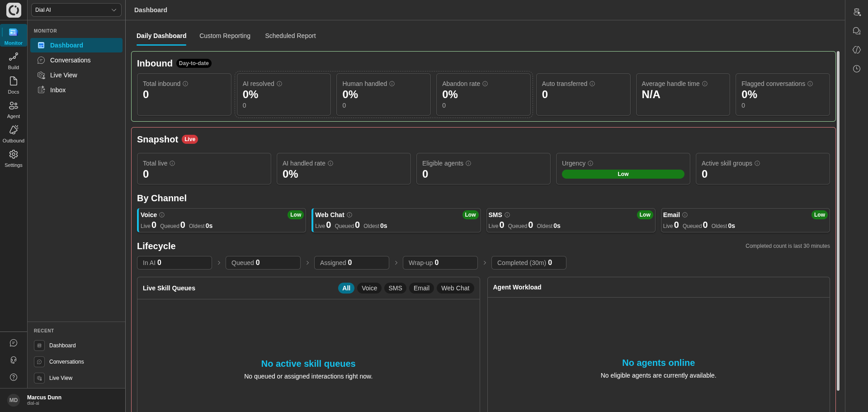Filter skill queues by All
868x412 pixels.
[x=346, y=288]
